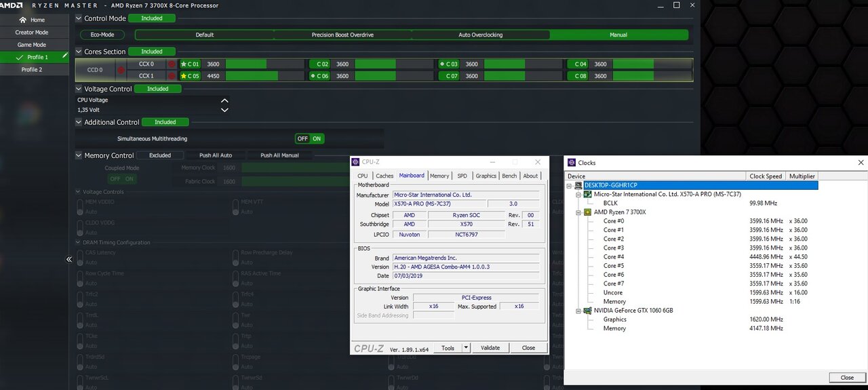
Task: Open the About tab in CPU-Z
Action: click(x=530, y=176)
